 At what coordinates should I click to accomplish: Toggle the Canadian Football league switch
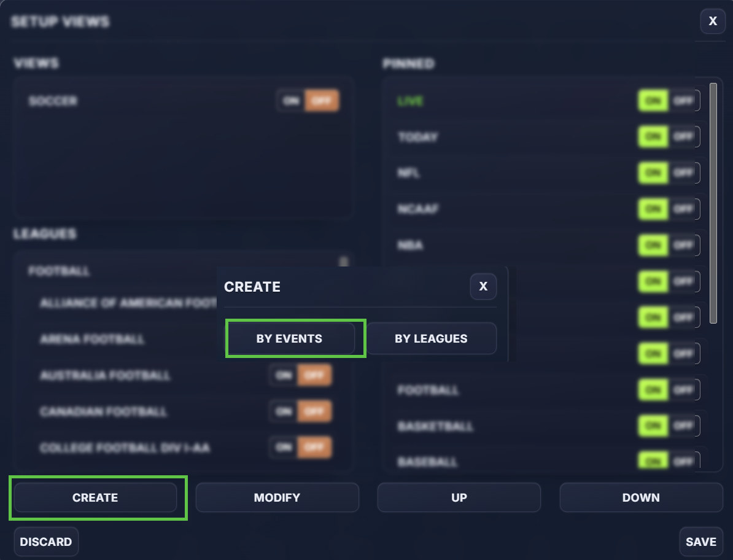[x=301, y=411]
